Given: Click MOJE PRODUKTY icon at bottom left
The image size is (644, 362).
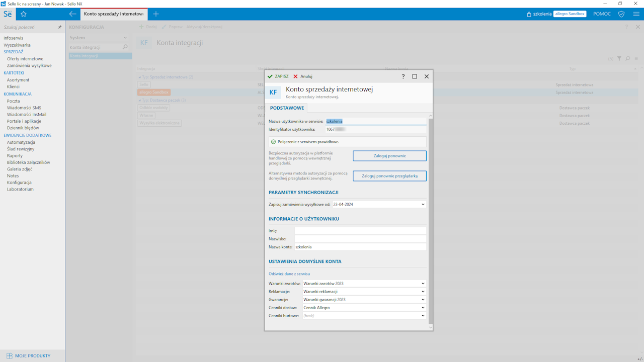Looking at the screenshot, I should point(9,355).
